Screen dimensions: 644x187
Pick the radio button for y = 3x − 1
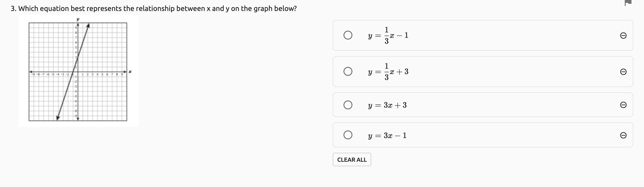(x=348, y=135)
